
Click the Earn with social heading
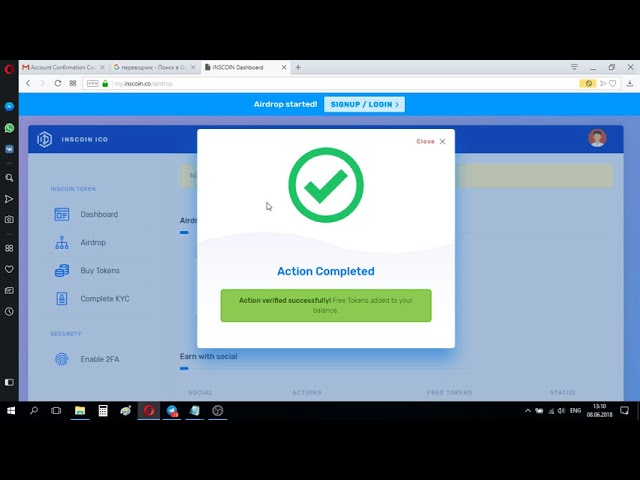pos(209,356)
